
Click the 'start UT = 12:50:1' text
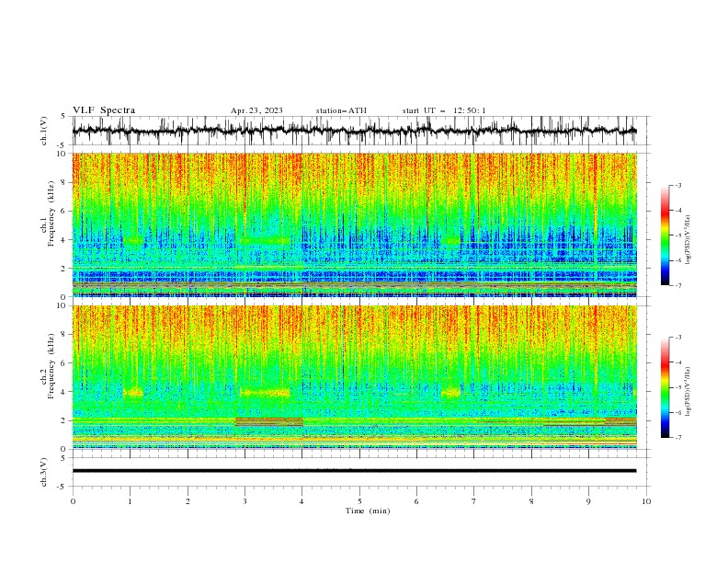click(444, 110)
